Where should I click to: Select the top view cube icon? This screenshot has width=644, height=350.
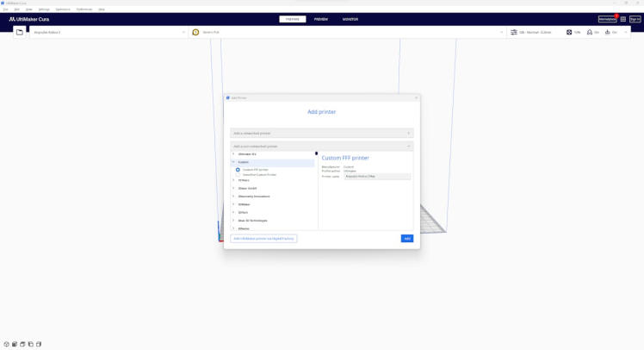point(22,344)
